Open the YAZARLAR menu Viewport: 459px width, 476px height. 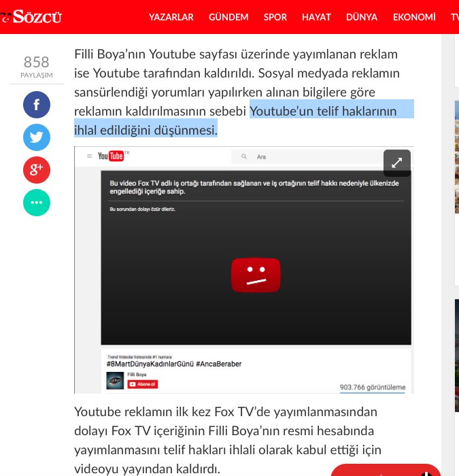click(171, 17)
